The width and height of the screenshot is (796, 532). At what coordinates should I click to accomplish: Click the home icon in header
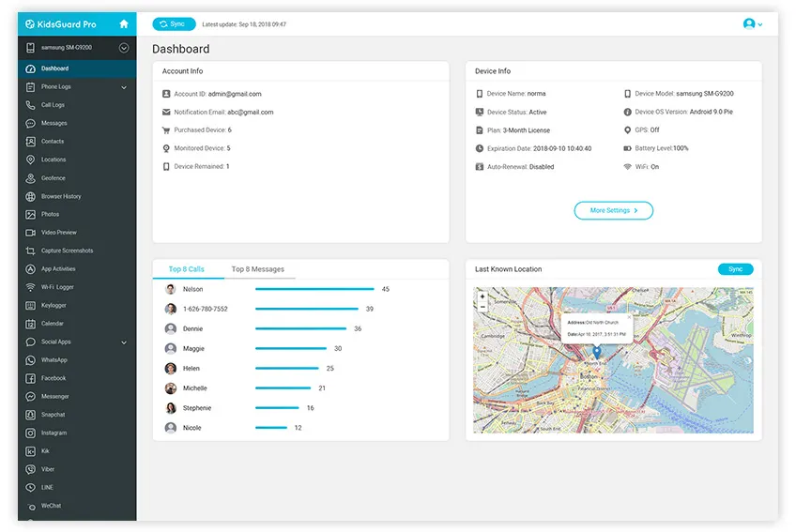click(x=123, y=24)
